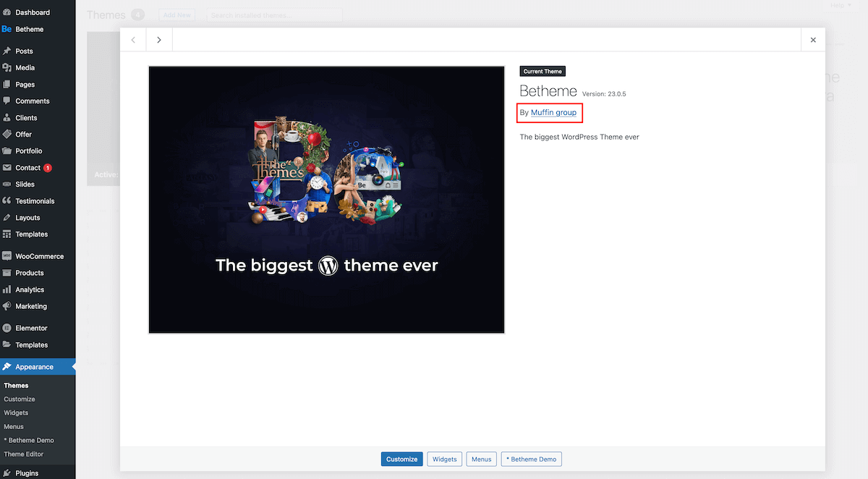Click the Elementor icon in the sidebar
Viewport: 868px width, 479px height.
7,328
